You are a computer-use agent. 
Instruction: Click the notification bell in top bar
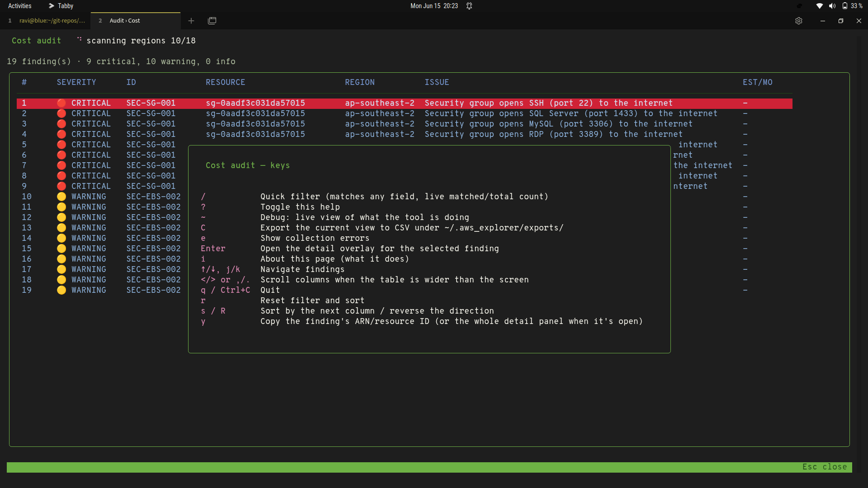click(469, 6)
